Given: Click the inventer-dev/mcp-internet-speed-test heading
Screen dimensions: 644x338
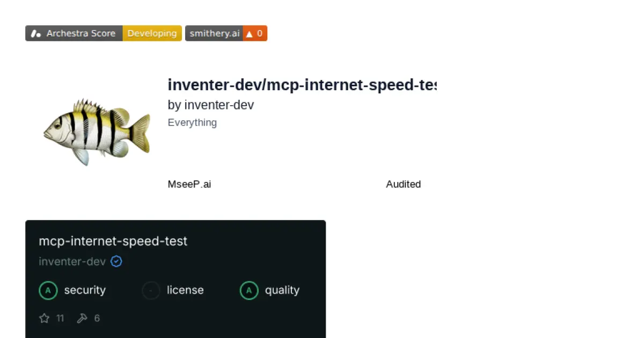Looking at the screenshot, I should 303,85.
